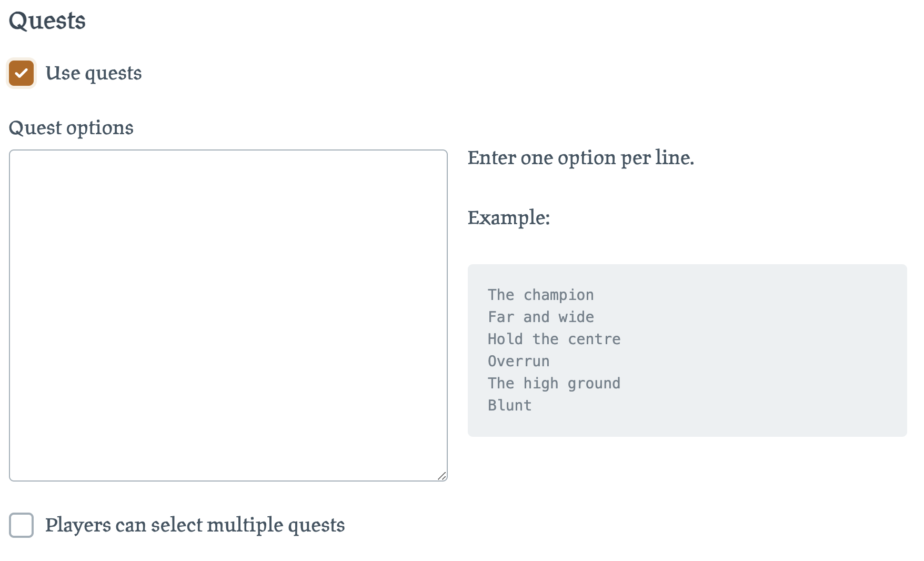Click the 'Enter one option per line.' hint
The width and height of the screenshot is (924, 561).
(x=581, y=158)
